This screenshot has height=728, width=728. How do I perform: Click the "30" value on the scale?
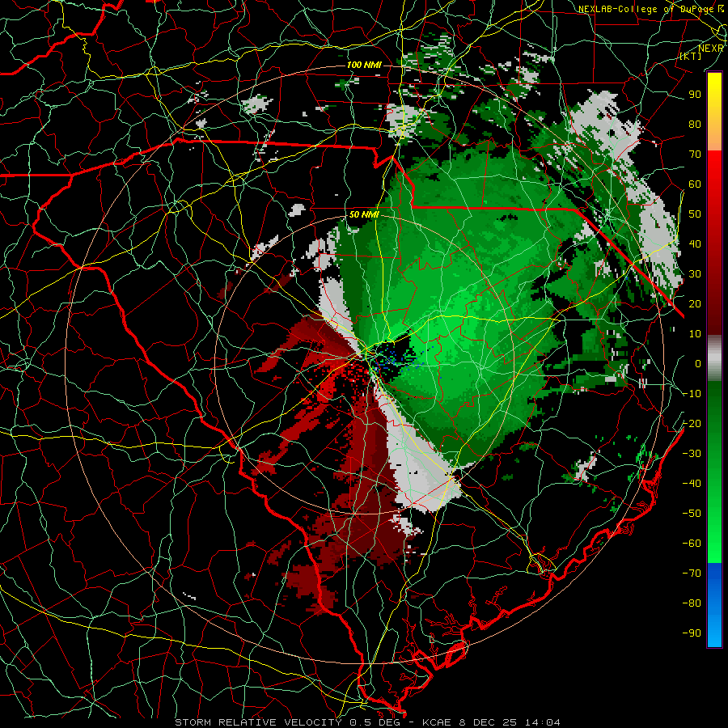695,274
